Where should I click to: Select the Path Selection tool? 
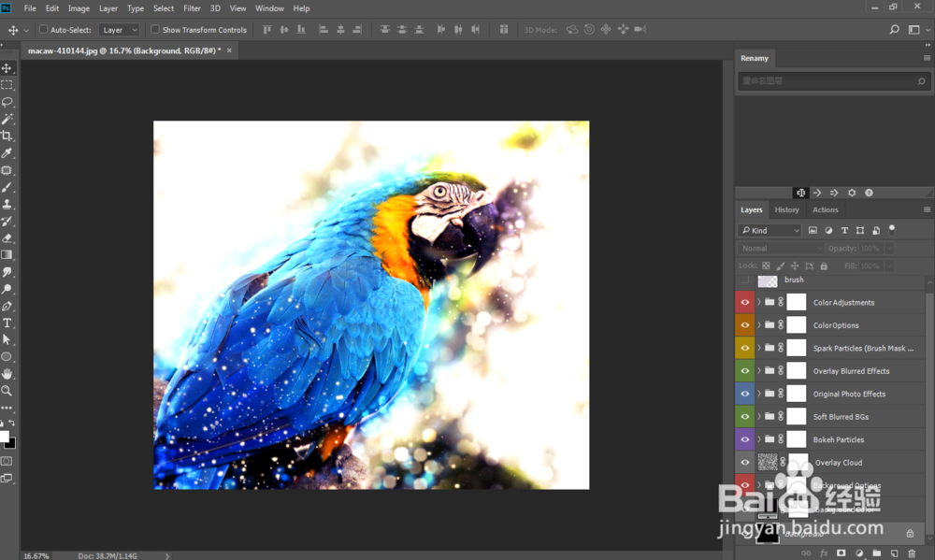coord(7,340)
